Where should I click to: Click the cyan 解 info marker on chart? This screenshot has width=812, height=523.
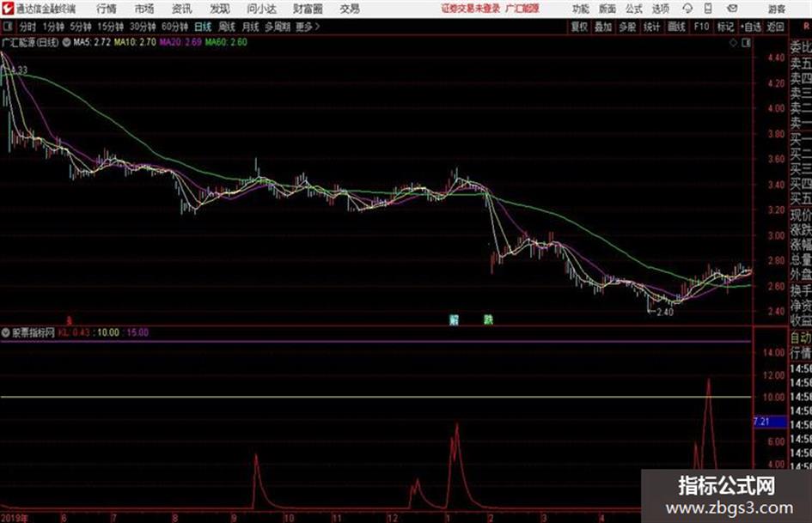click(x=455, y=319)
